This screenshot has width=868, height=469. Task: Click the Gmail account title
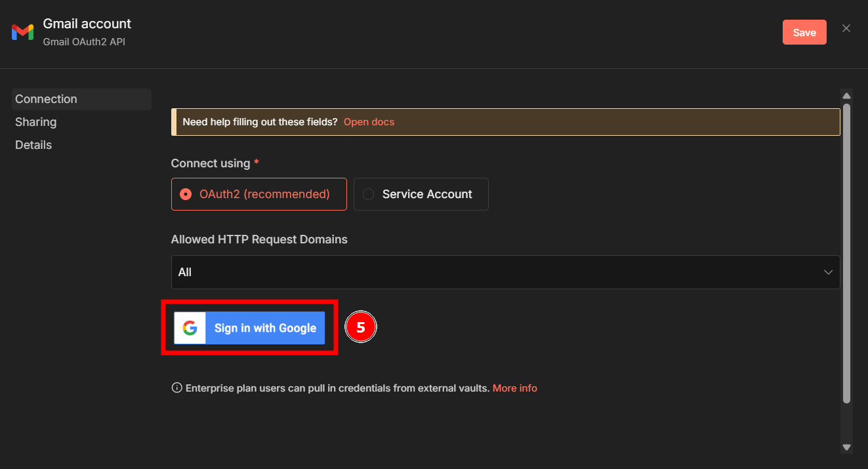click(87, 24)
